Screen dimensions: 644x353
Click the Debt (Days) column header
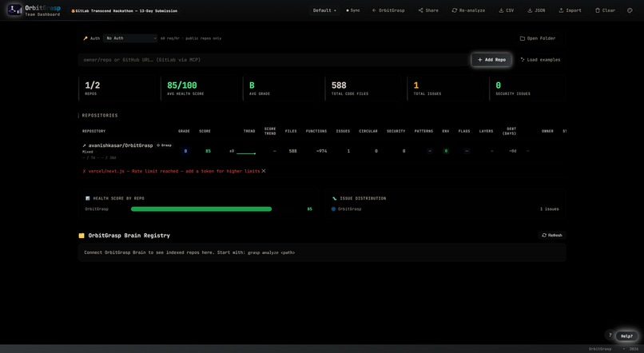(x=510, y=131)
